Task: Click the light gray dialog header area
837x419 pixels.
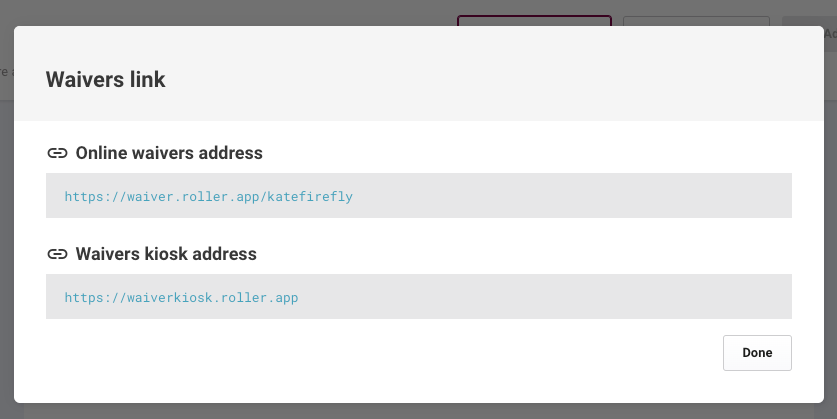Action: pos(480,75)
